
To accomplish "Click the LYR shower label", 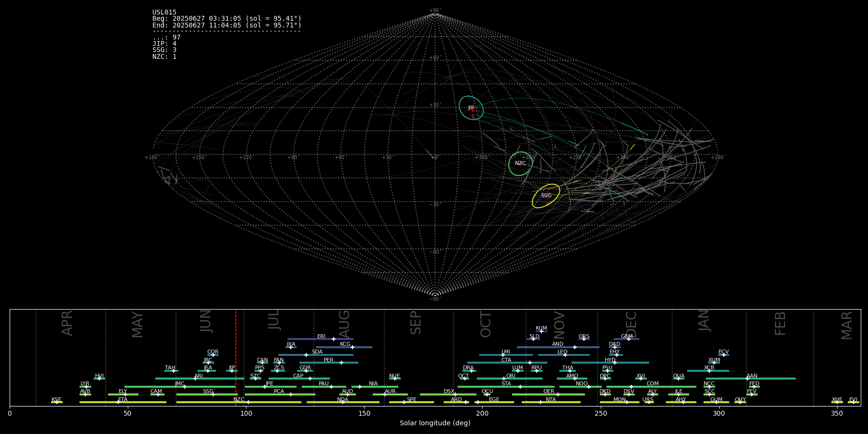I will (85, 384).
